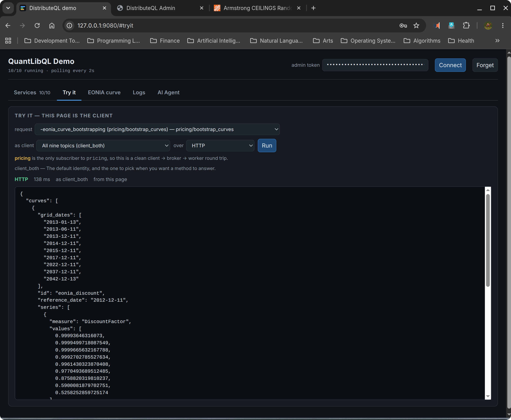Open saved password key icon
This screenshot has width=511, height=420.
403,25
